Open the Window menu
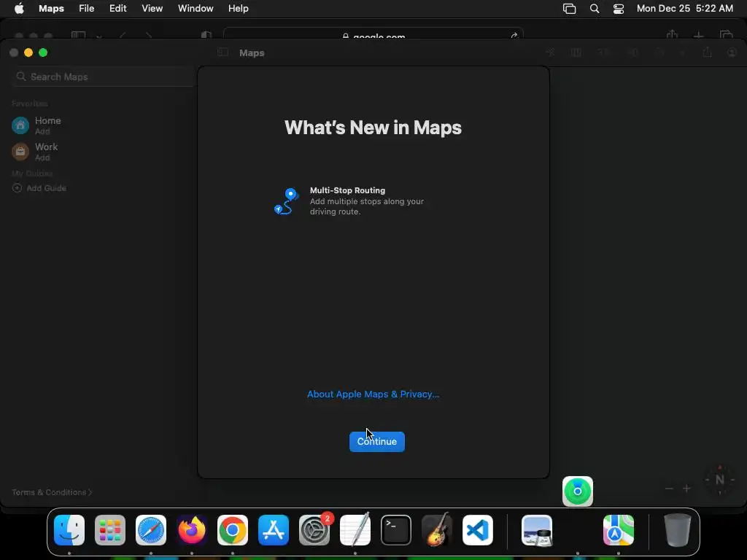Screen dimensions: 747x560 [x=196, y=9]
